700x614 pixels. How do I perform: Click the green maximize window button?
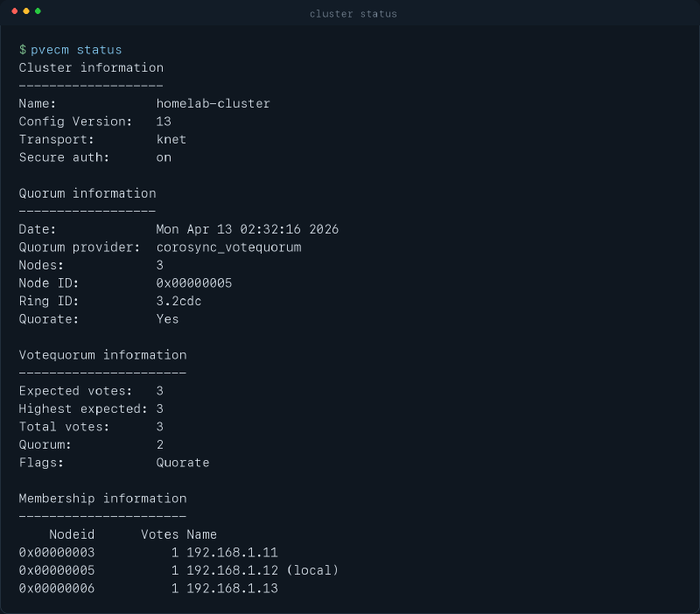tap(38, 11)
